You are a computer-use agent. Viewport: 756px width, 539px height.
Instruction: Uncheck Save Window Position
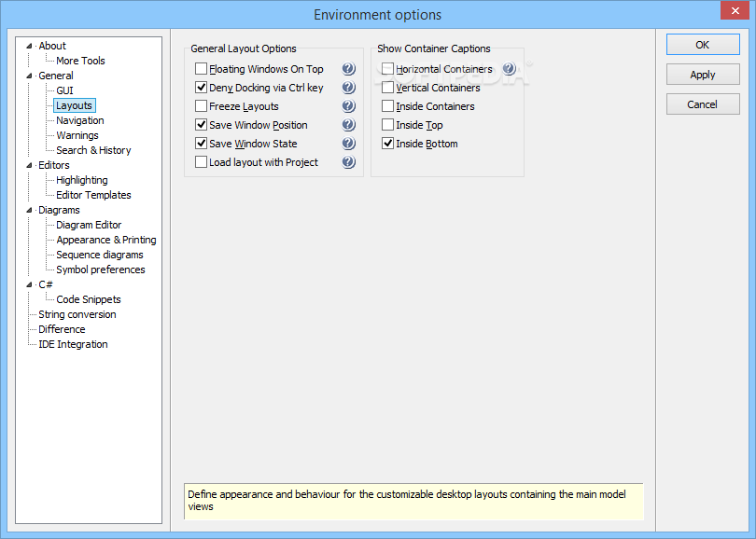click(x=201, y=125)
